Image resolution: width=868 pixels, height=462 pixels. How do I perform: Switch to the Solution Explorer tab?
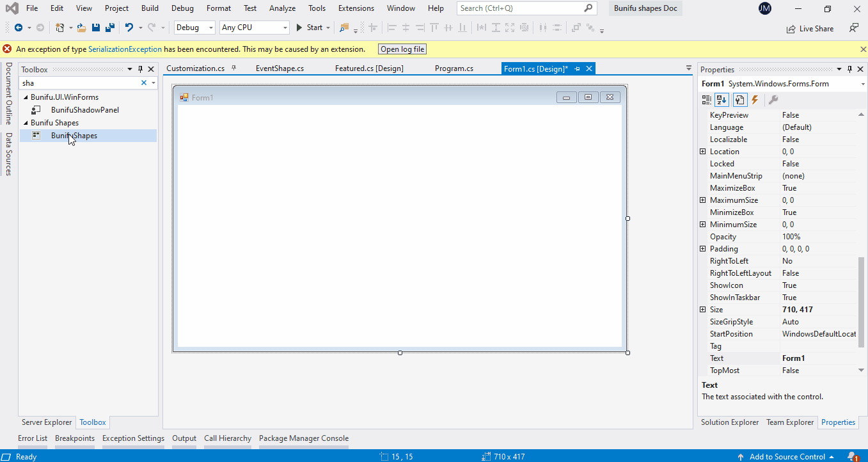point(730,422)
